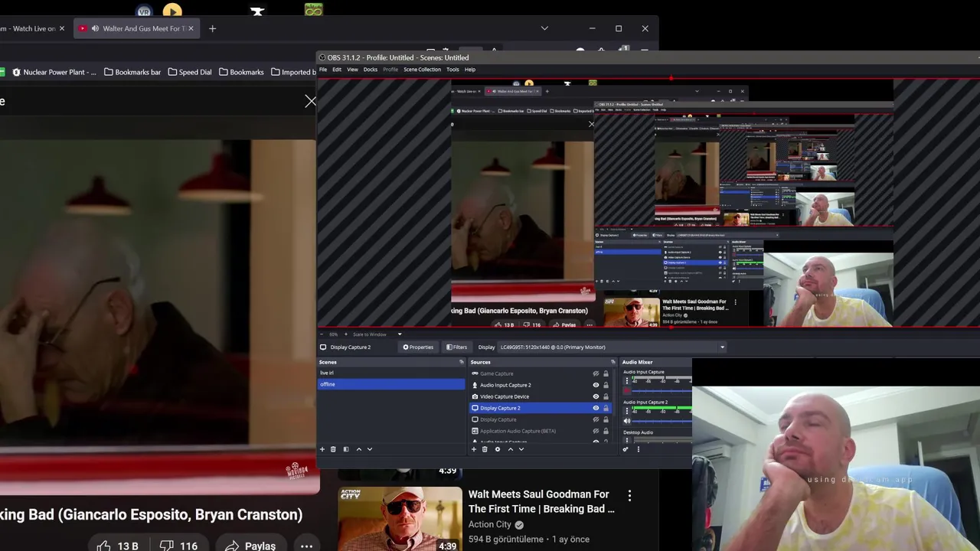Hide Video Capture Device source
This screenshot has height=551, width=980.
596,396
